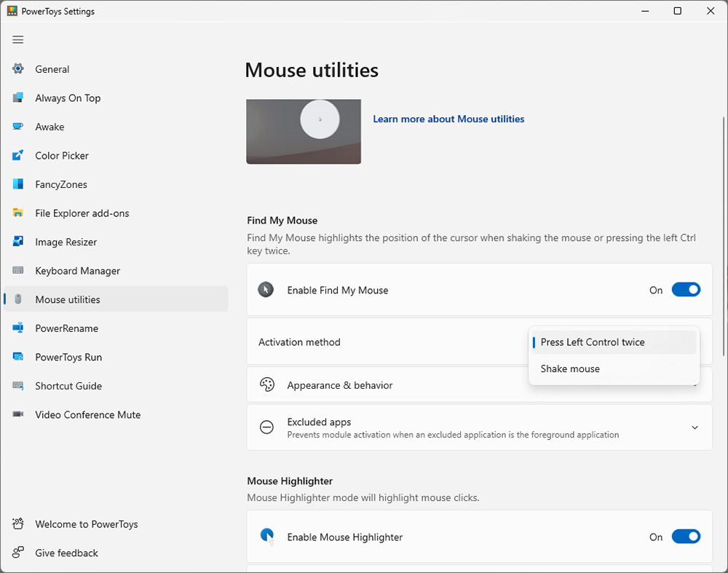Select the Keyboard Manager icon
This screenshot has height=573, width=728.
click(x=17, y=270)
